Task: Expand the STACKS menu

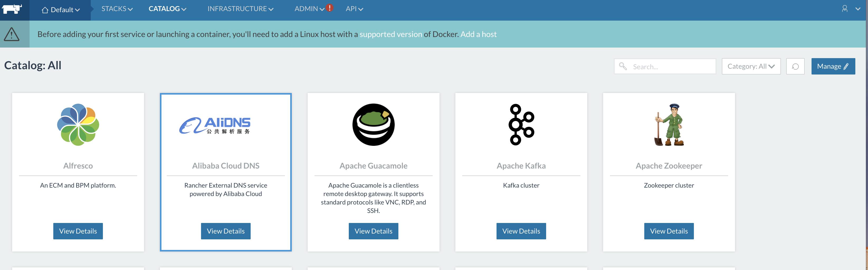Action: pyautogui.click(x=117, y=9)
